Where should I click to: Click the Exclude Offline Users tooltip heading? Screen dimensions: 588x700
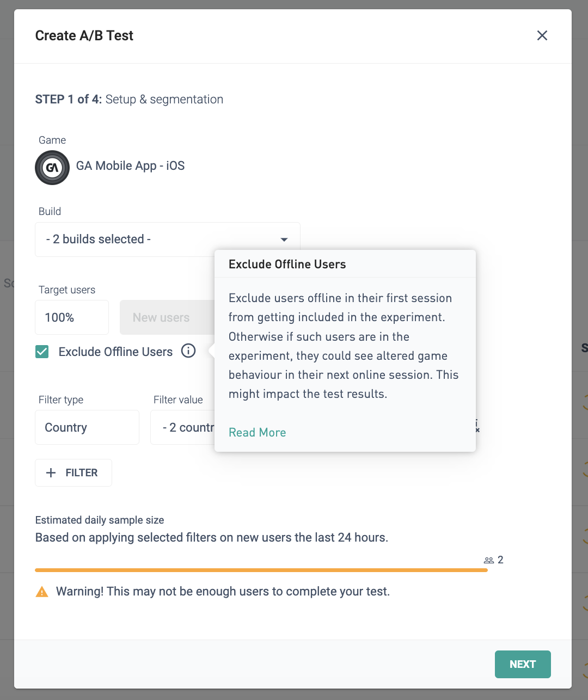[x=287, y=264]
